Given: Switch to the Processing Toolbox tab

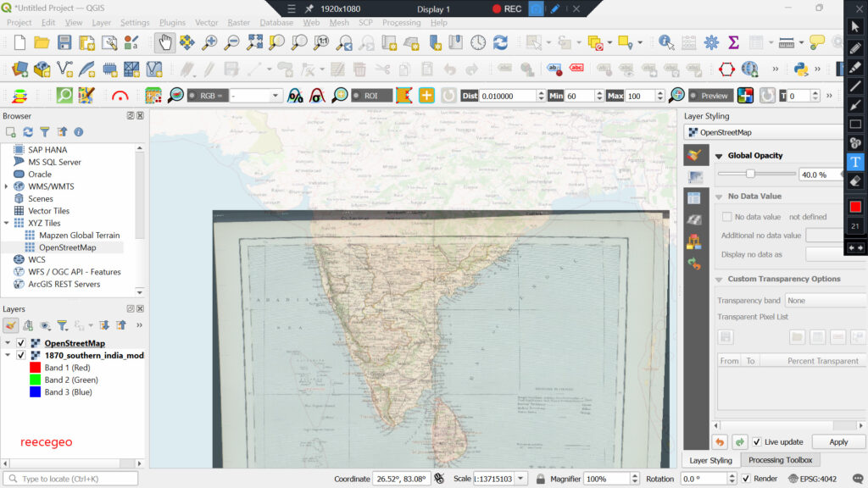Looking at the screenshot, I should point(780,460).
